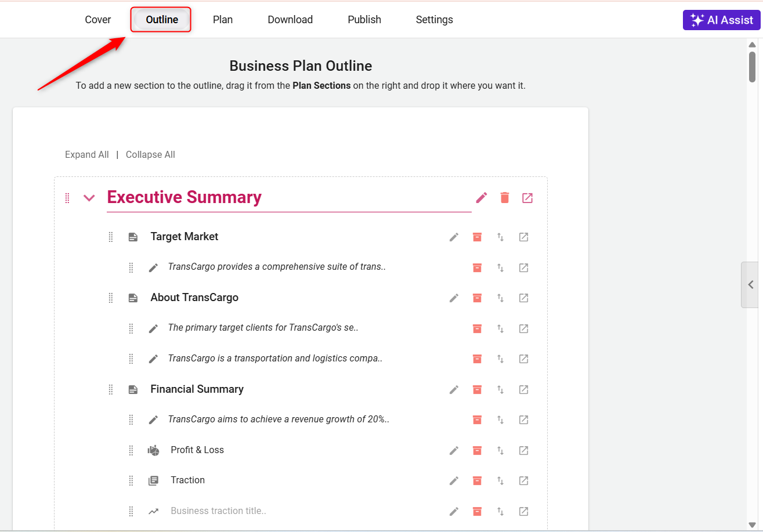Expand the right side Plan Sections panel

pyautogui.click(x=751, y=285)
